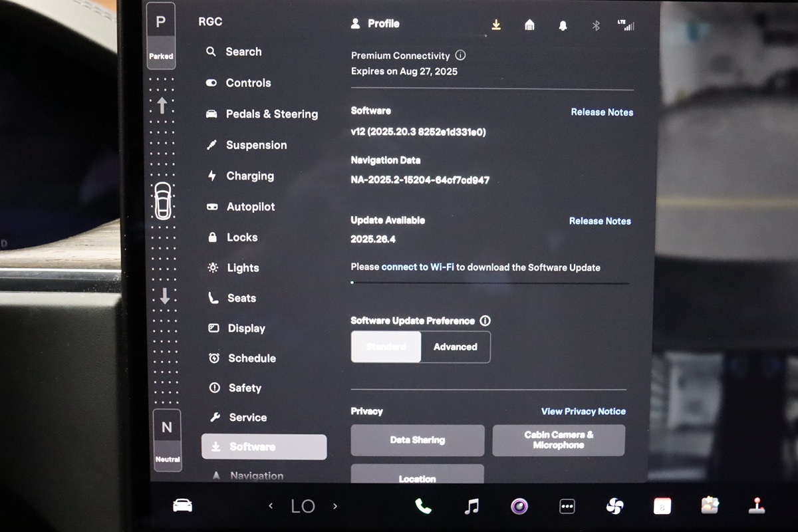Open the Safety settings
The width and height of the screenshot is (798, 532).
235,388
